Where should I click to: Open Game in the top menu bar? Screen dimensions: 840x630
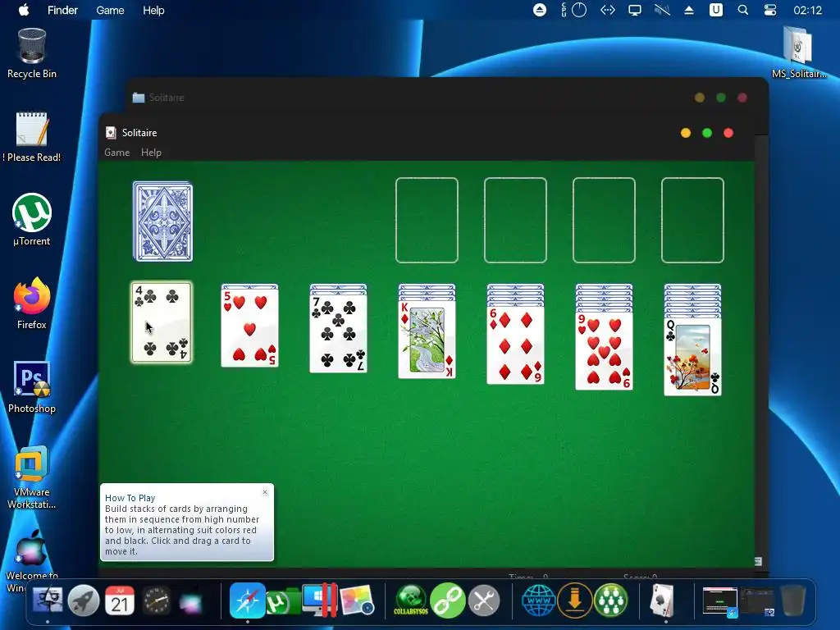111,10
